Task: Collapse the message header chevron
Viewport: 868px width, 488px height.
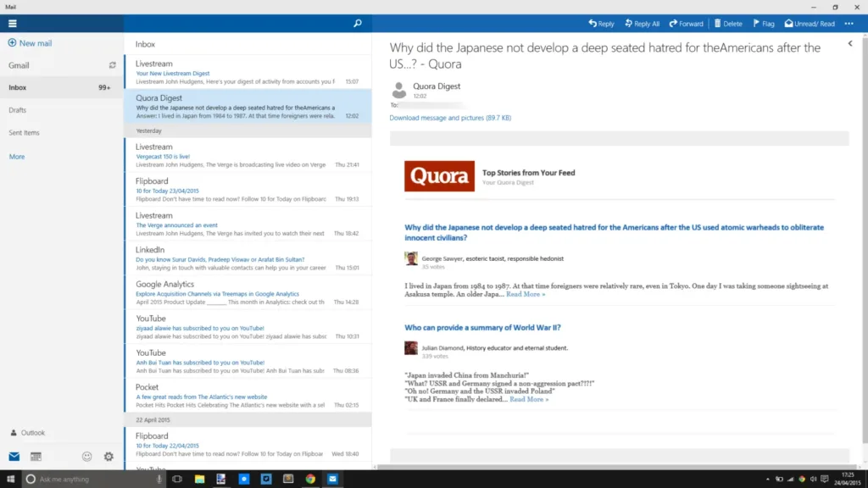Action: tap(850, 43)
